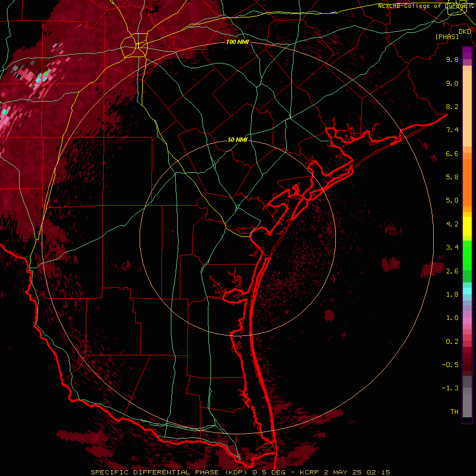Click the 9.8 value on the color scale
476x476 pixels.
click(x=452, y=59)
